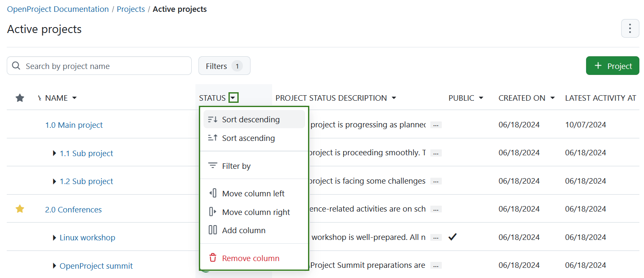Screen dimensions: 644x278
Task: Choose Sort ascending from the column menu
Action: [248, 138]
